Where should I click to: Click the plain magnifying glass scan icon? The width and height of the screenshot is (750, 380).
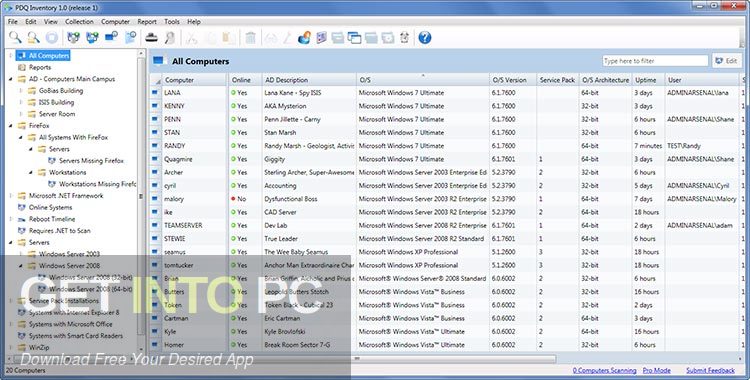(x=15, y=37)
